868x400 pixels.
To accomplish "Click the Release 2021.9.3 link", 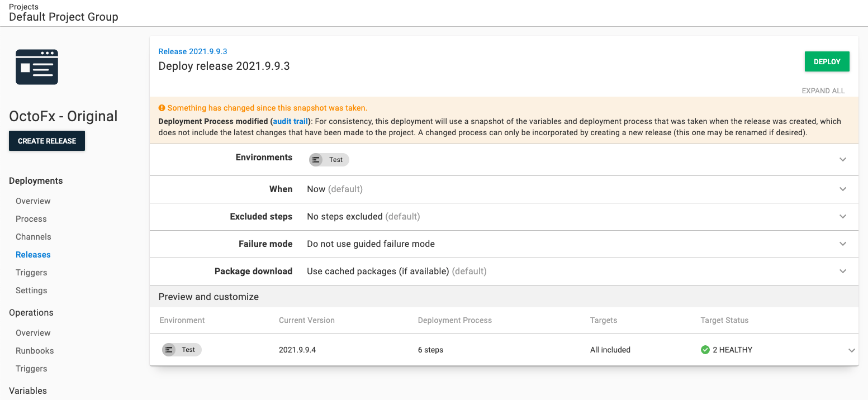I will [x=193, y=51].
